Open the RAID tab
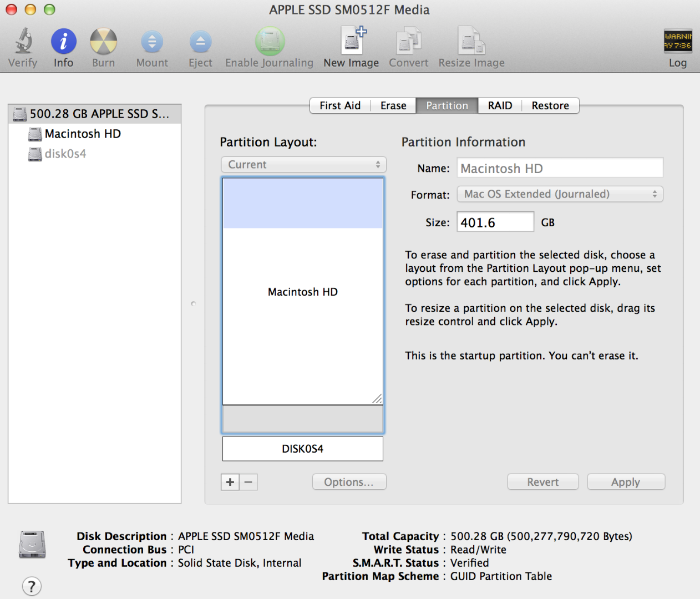The image size is (700, 599). [499, 105]
